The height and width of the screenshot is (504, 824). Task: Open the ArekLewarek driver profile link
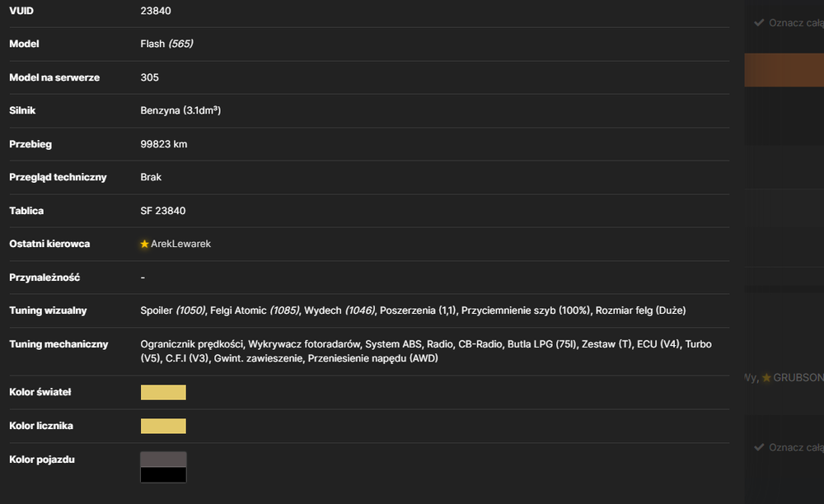pos(180,244)
